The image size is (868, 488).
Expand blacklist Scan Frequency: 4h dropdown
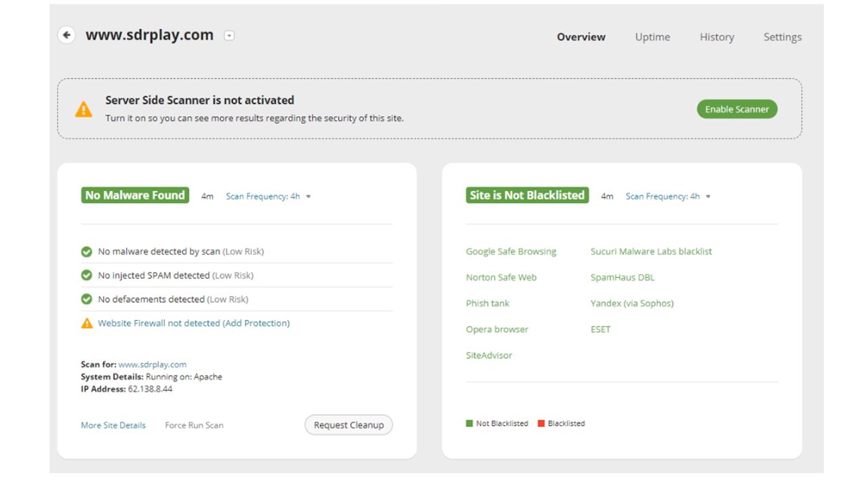(668, 197)
